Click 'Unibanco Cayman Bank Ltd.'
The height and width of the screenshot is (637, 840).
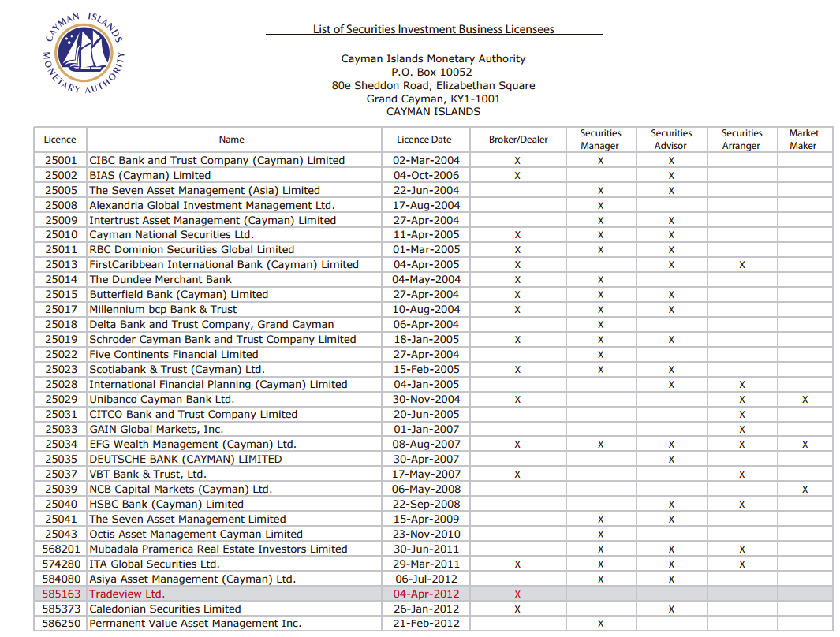pyautogui.click(x=162, y=400)
